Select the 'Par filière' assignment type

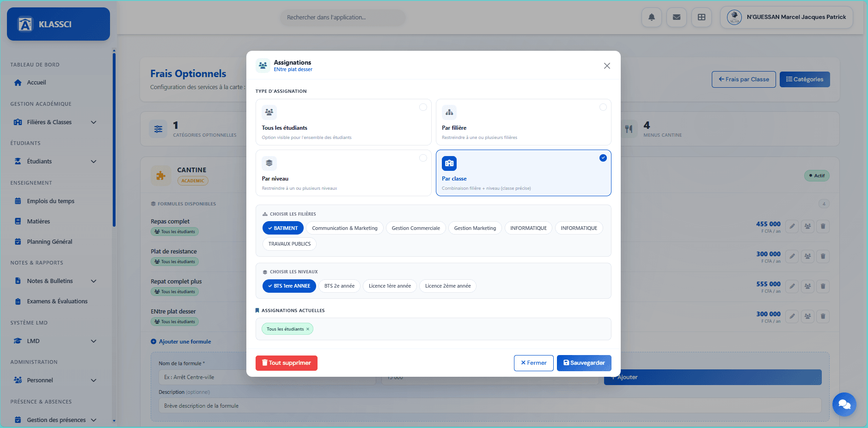(523, 122)
